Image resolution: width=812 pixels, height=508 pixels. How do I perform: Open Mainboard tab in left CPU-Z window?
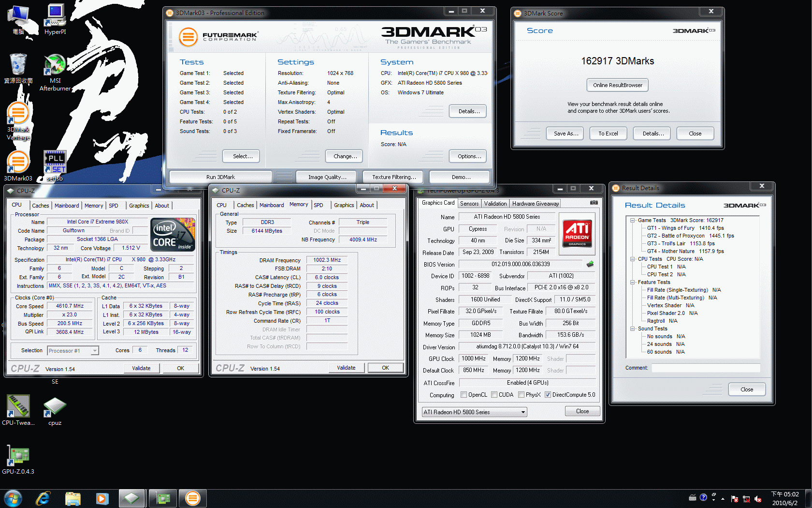[67, 206]
